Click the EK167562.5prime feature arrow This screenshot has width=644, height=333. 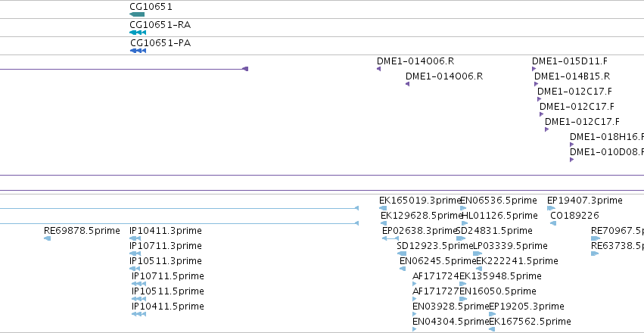click(492, 329)
